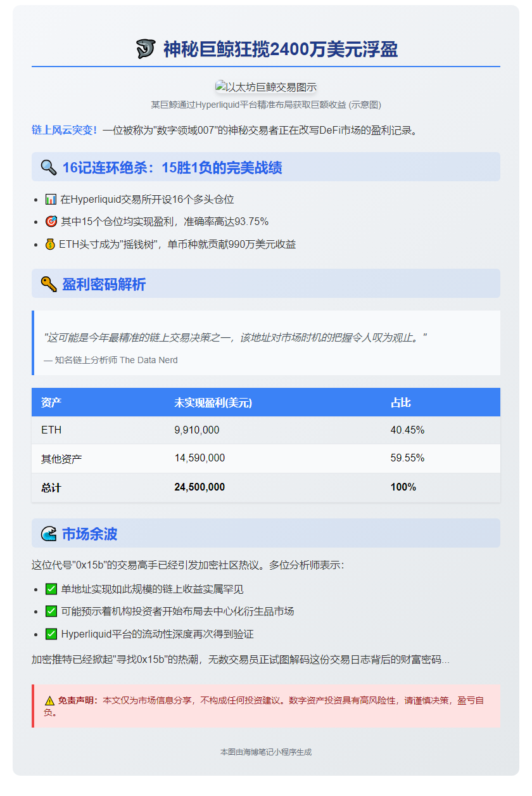Click the whale icon beside the main headline
532x796 pixels.
[144, 49]
